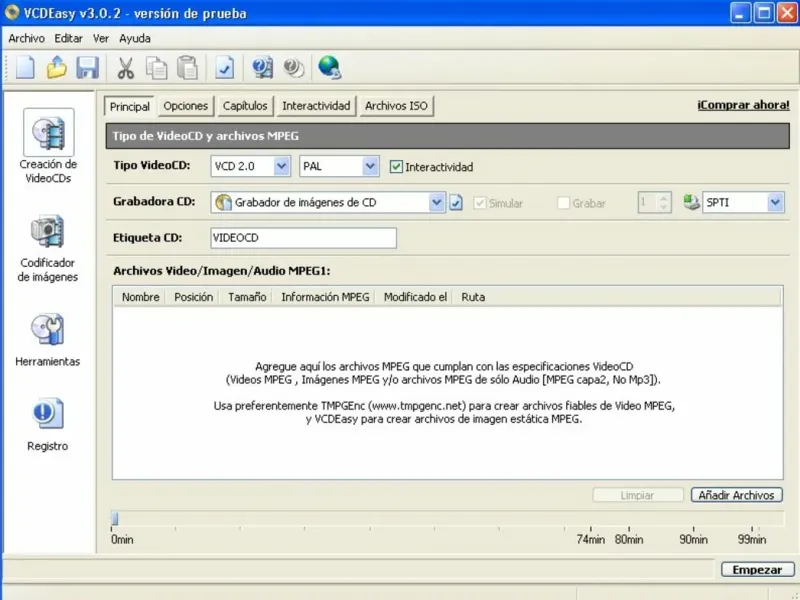Click the 0min capacity label
The image size is (800, 600).
122,539
